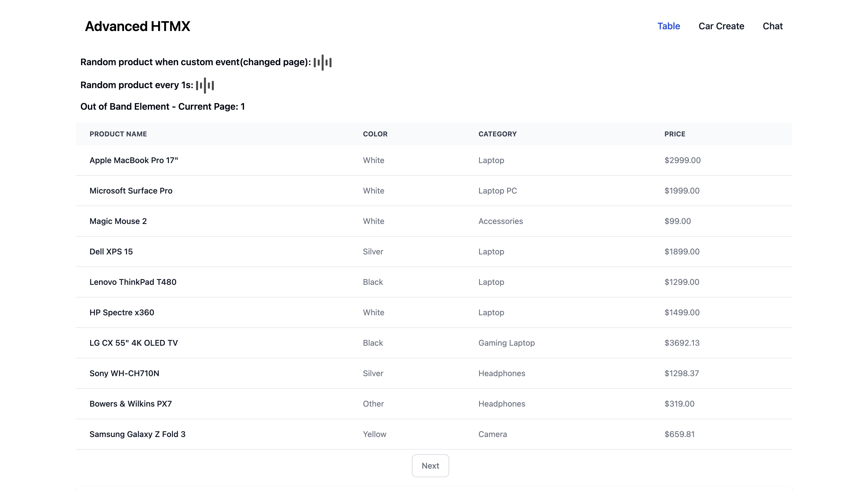
Task: Click the Laptop category in Apple MacBook row
Action: pos(491,160)
